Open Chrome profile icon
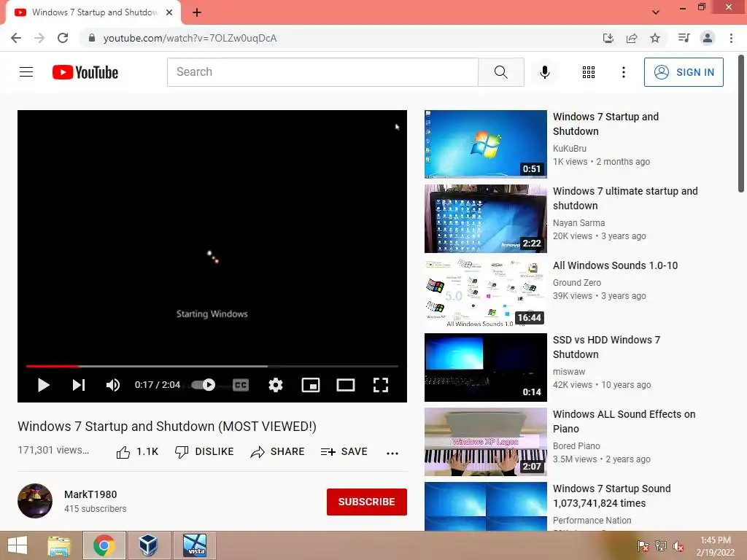This screenshot has width=747, height=560. 708,38
